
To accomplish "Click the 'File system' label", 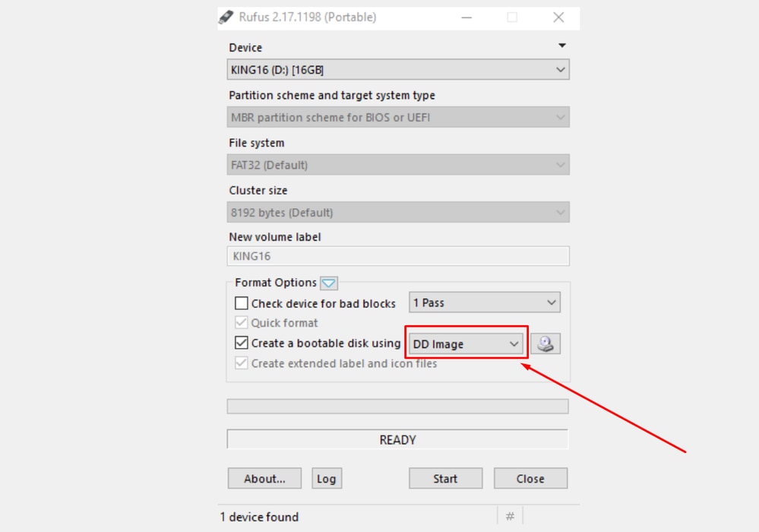I will click(x=257, y=143).
